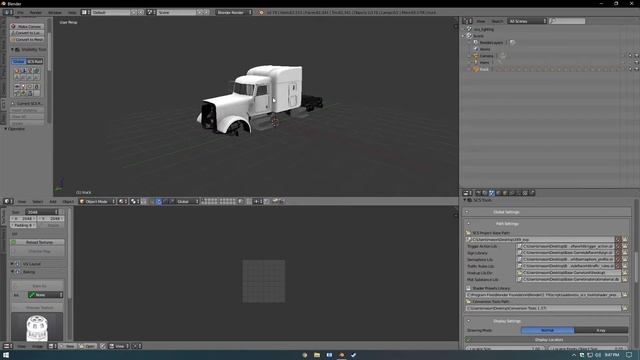Click the Reload Textures button
Viewport: 640px width, 360px height.
[x=37, y=242]
